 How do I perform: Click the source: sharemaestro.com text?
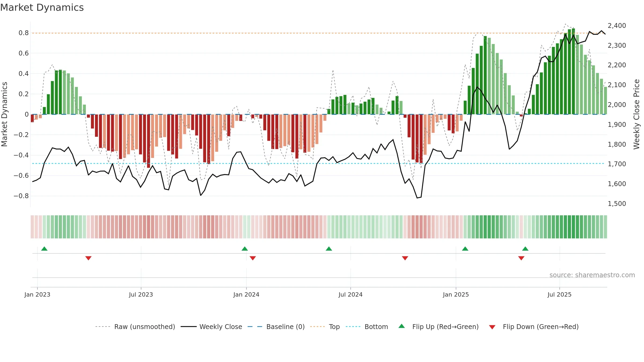(x=592, y=275)
